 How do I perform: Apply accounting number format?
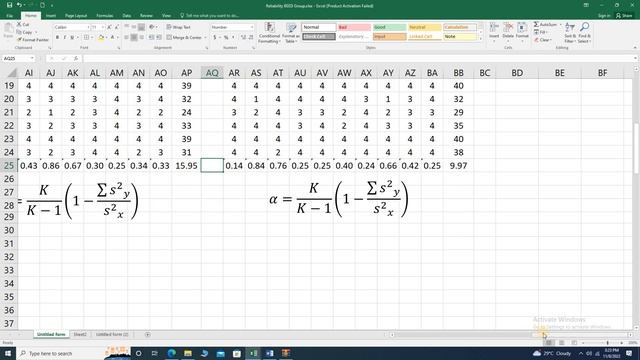point(214,38)
